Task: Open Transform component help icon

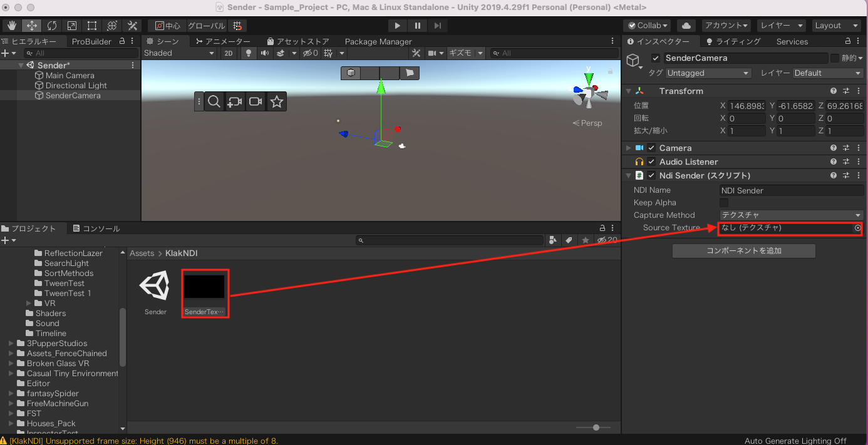Action: [834, 91]
